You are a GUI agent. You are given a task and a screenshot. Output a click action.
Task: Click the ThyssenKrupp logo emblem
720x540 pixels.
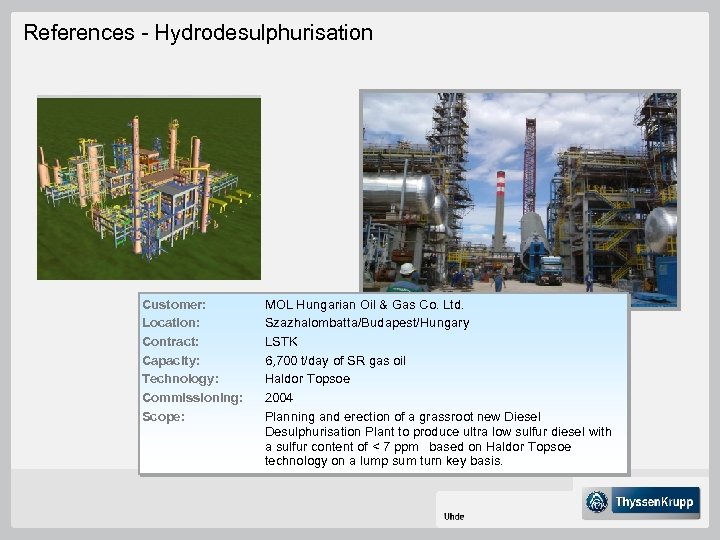[597, 501]
